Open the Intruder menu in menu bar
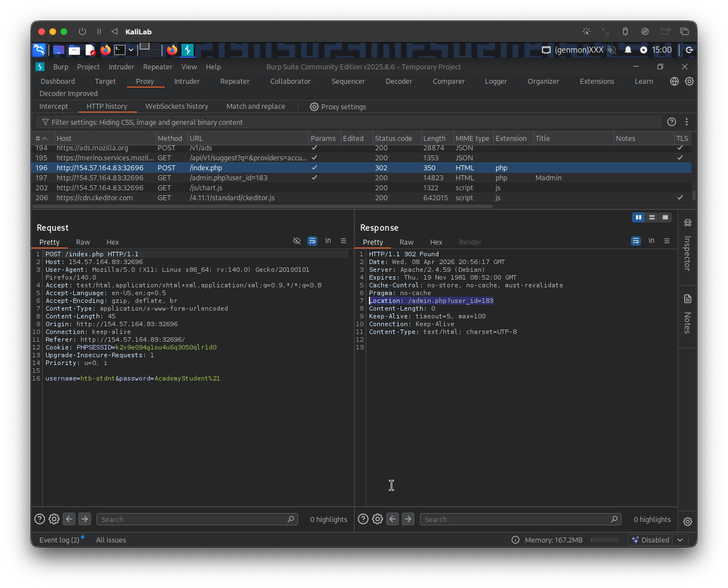 pyautogui.click(x=121, y=67)
